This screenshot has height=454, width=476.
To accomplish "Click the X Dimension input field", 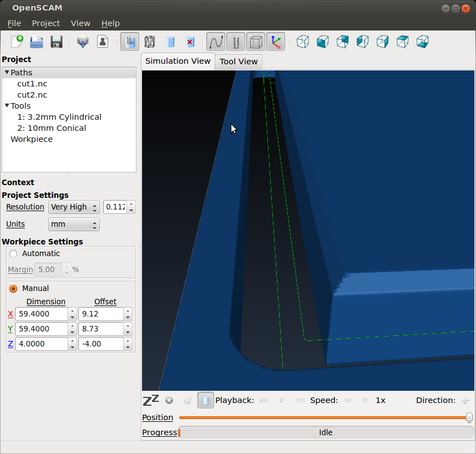I will pyautogui.click(x=42, y=314).
